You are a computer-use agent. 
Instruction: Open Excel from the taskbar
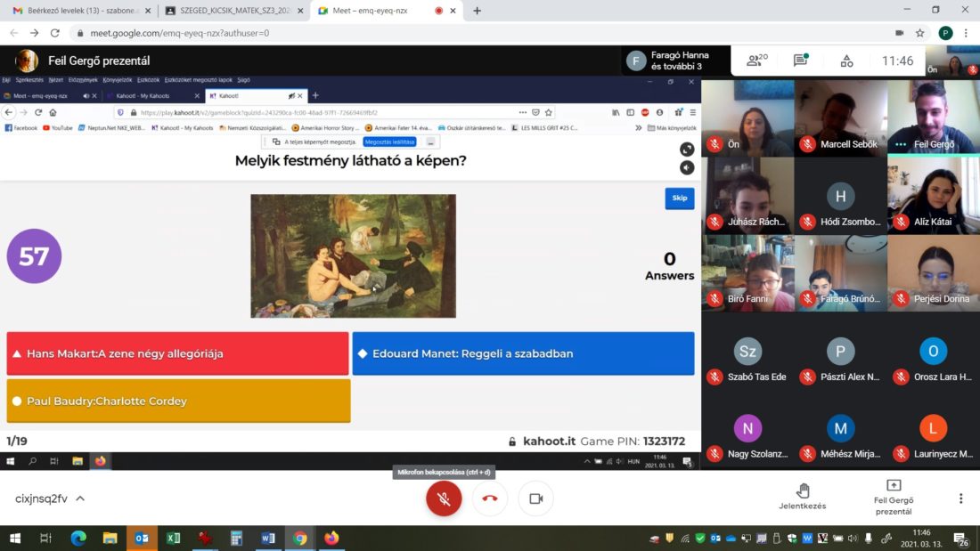tap(173, 538)
